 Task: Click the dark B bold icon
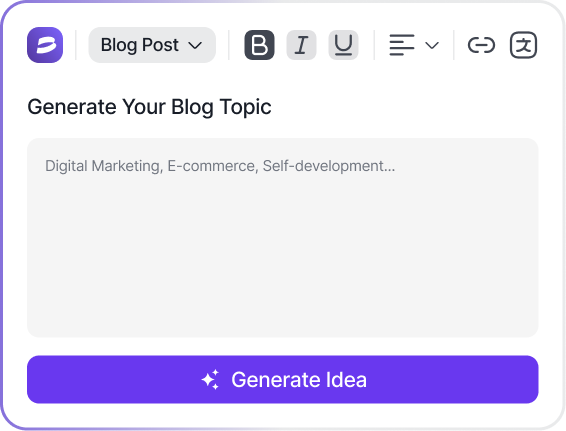point(259,45)
